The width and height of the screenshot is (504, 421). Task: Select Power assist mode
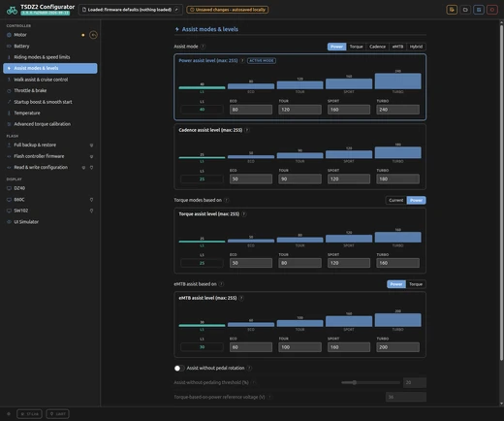point(336,47)
